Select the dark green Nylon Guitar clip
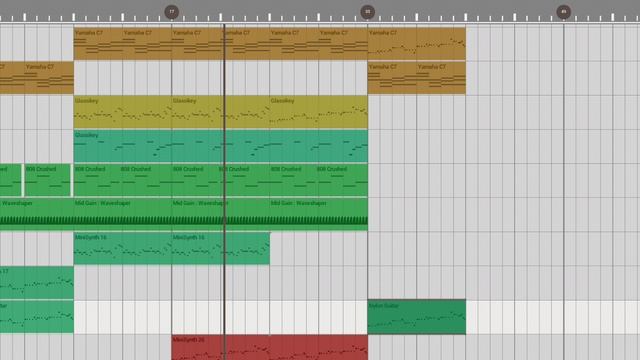 tap(417, 317)
